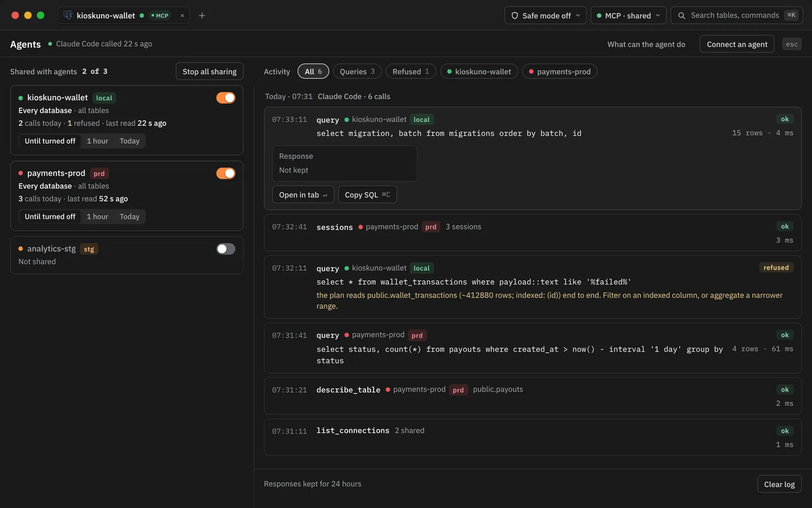Expand the 07:32:41 sessions log entry

click(x=532, y=233)
